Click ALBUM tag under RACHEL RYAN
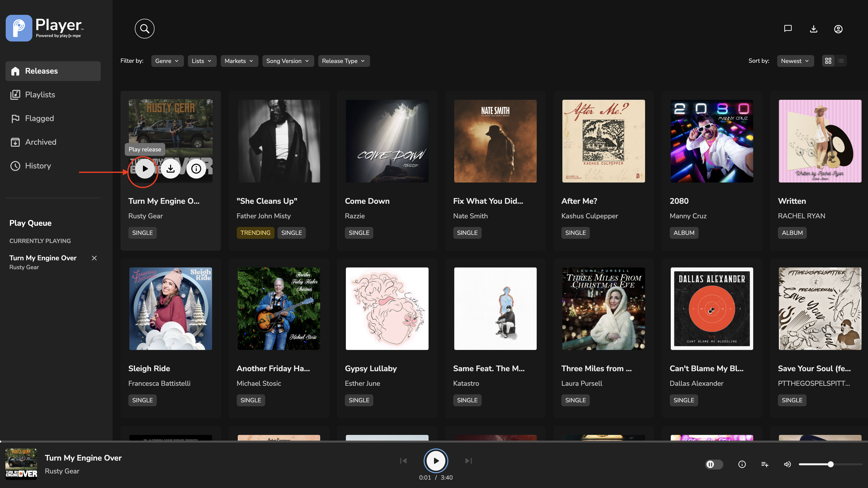 click(x=792, y=233)
